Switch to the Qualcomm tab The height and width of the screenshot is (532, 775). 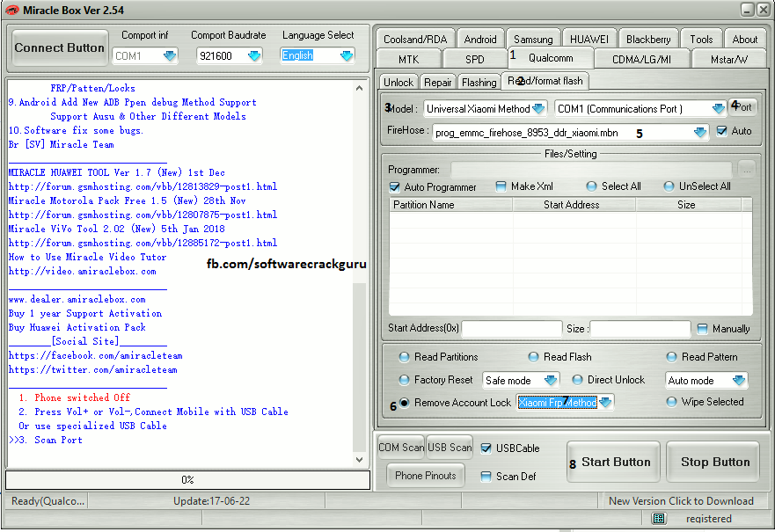(551, 58)
